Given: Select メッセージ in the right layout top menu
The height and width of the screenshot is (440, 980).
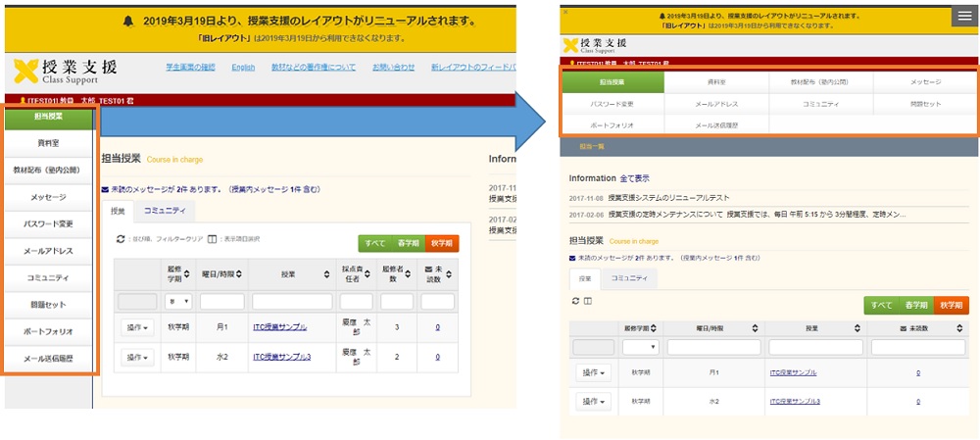Looking at the screenshot, I should click(x=925, y=82).
